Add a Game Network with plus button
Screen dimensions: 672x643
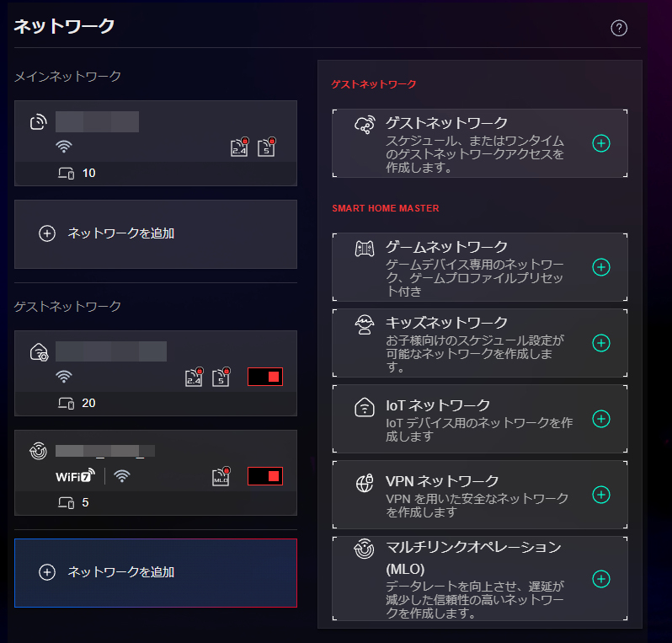click(601, 267)
